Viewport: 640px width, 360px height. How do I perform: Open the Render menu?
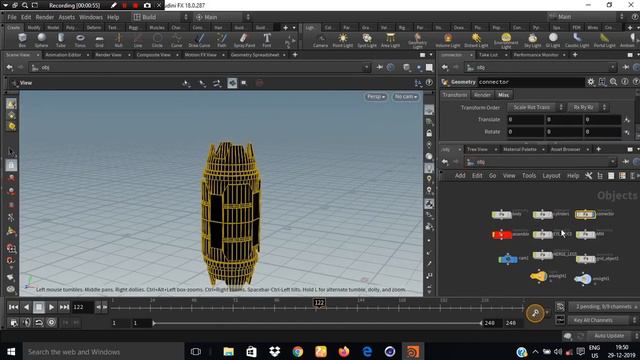tap(44, 17)
